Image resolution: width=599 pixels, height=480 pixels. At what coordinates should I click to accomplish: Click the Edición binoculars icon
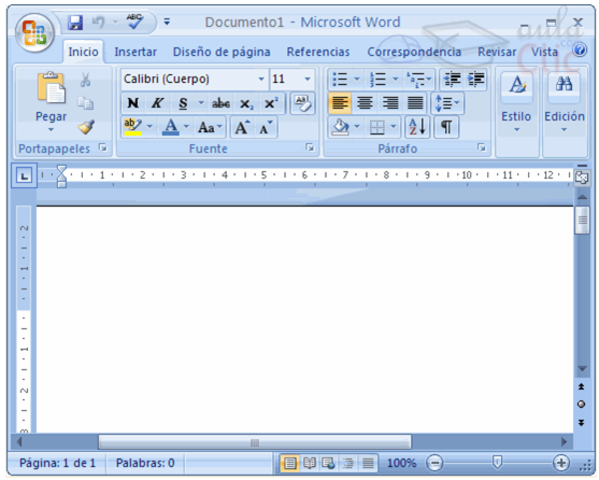[564, 84]
